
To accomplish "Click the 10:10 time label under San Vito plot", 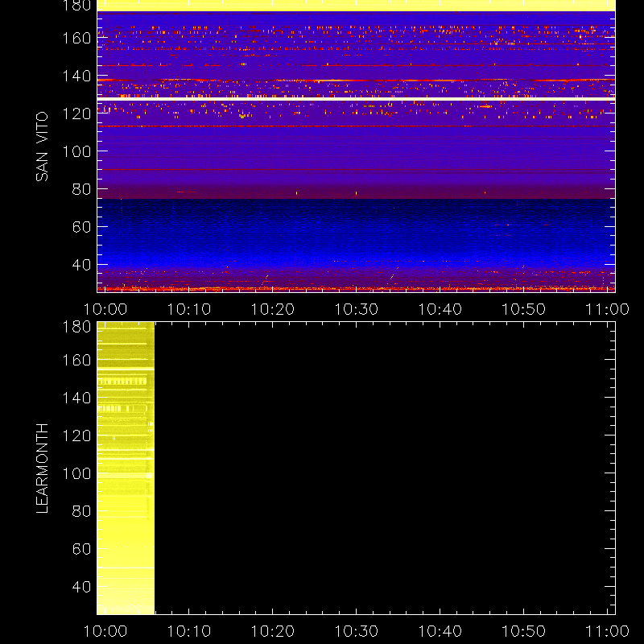I will 189,309.
